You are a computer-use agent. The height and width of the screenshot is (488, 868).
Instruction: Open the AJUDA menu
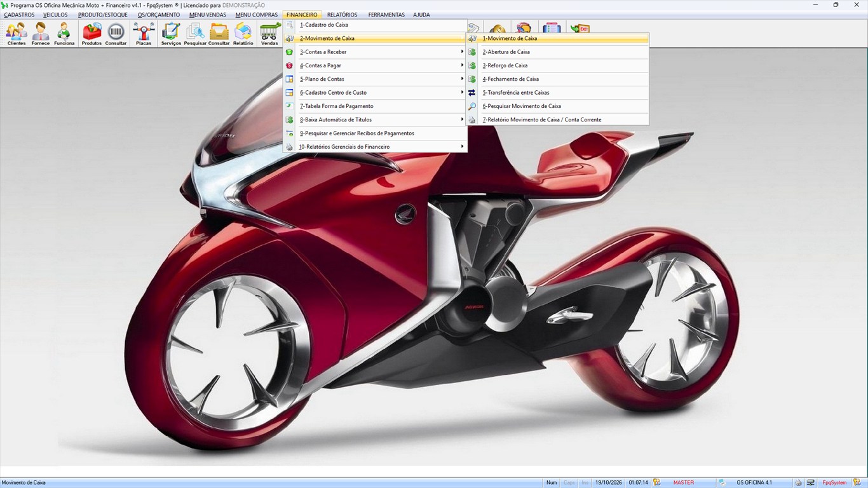pyautogui.click(x=421, y=15)
